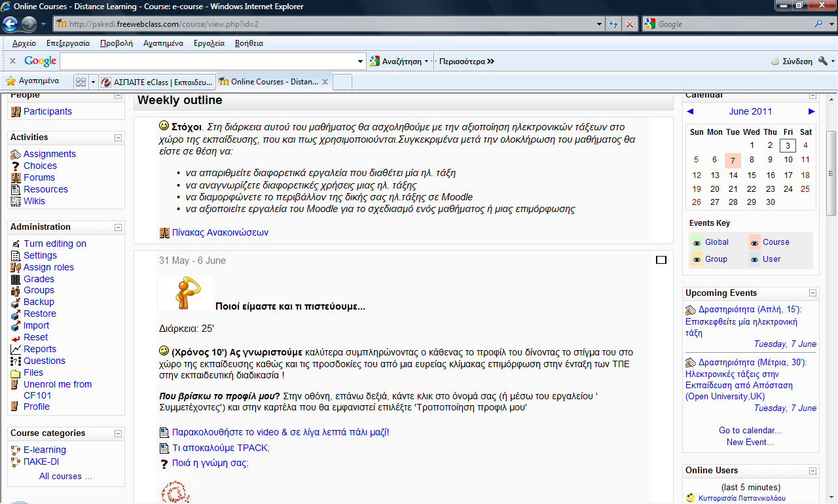Image resolution: width=838 pixels, height=504 pixels.
Task: Collapse the Online Users block
Action: pos(812,471)
